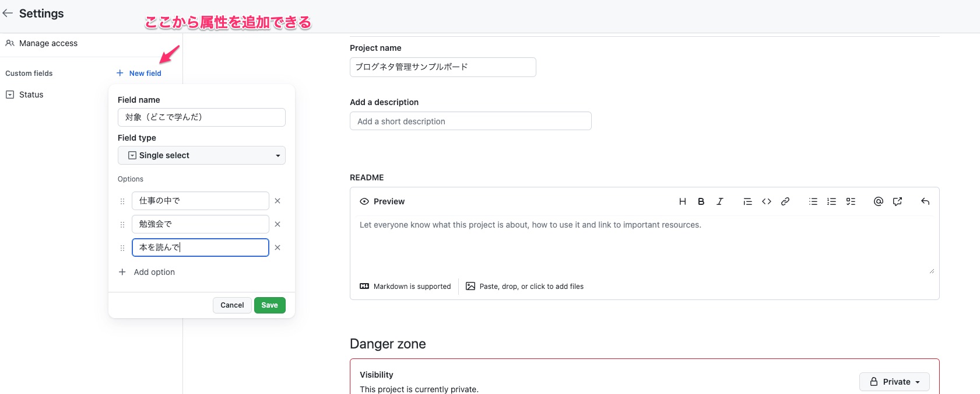980x394 pixels.
Task: Grab the drag handle for 勉強会で
Action: (122, 225)
